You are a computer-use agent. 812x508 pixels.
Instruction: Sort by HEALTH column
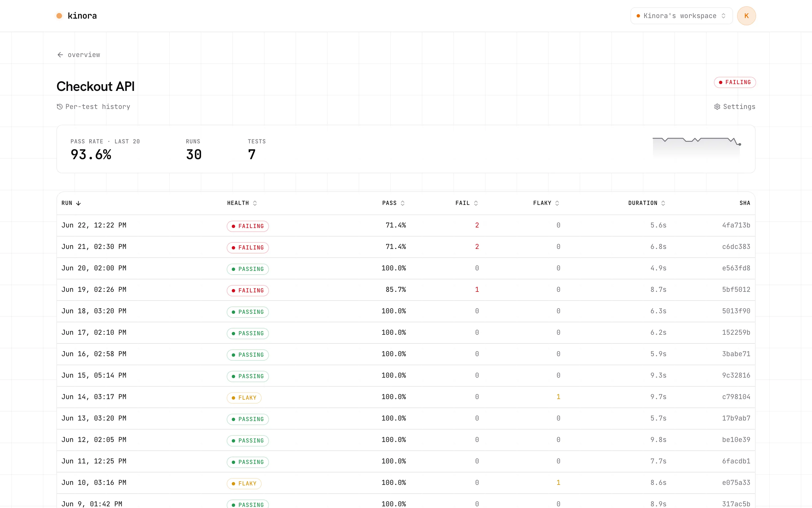[x=242, y=203]
